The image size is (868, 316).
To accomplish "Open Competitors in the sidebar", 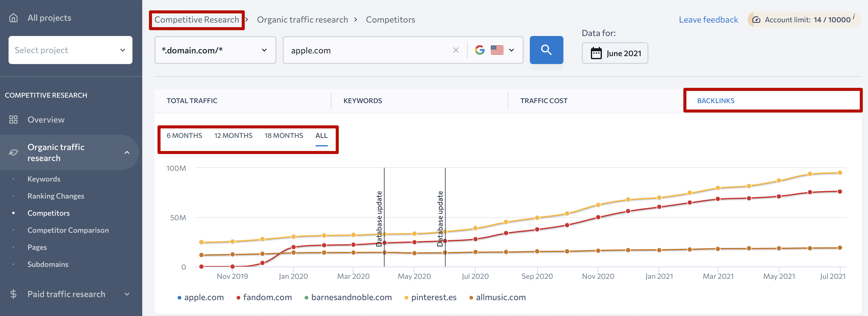I will [x=49, y=213].
